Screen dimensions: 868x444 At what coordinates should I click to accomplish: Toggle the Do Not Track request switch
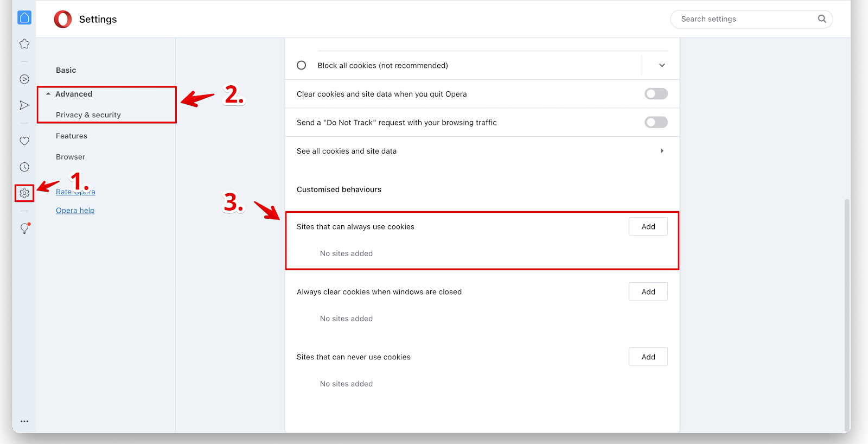point(655,123)
